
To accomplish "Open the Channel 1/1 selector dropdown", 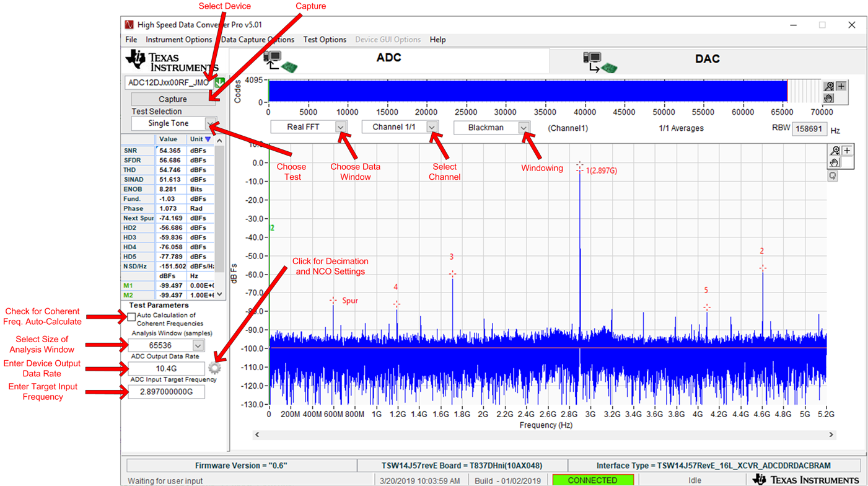I will pos(432,127).
